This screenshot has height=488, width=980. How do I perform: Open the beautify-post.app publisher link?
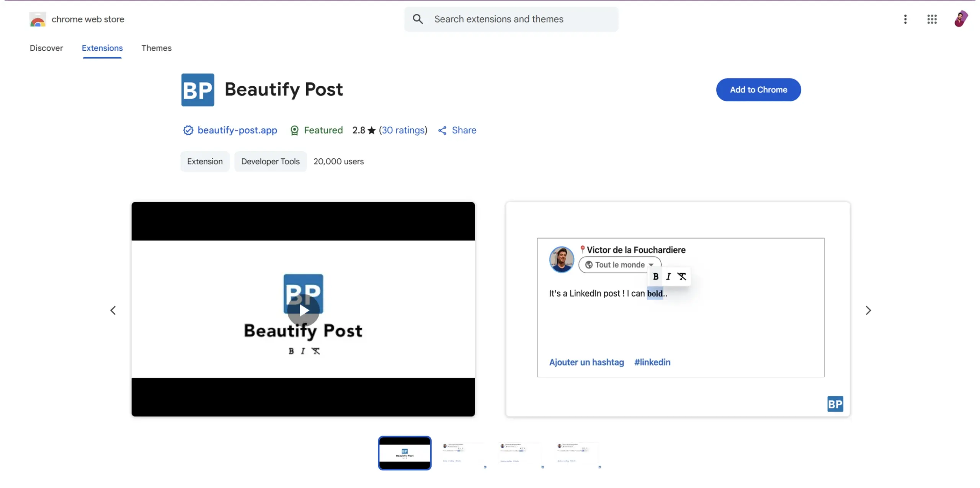pos(237,130)
